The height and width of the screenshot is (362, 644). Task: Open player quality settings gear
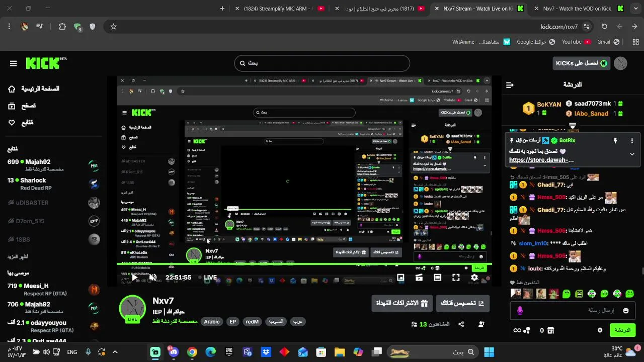[x=474, y=277]
